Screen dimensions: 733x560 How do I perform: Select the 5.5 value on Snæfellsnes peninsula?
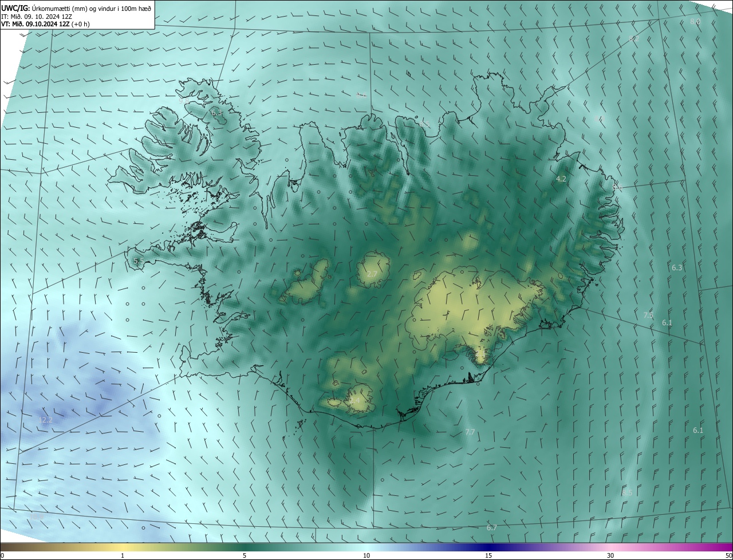(x=139, y=261)
